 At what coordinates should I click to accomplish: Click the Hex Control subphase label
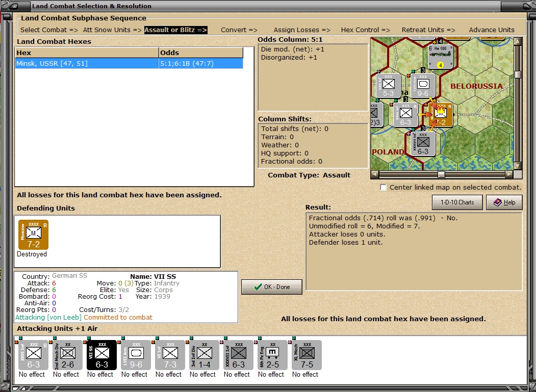366,30
